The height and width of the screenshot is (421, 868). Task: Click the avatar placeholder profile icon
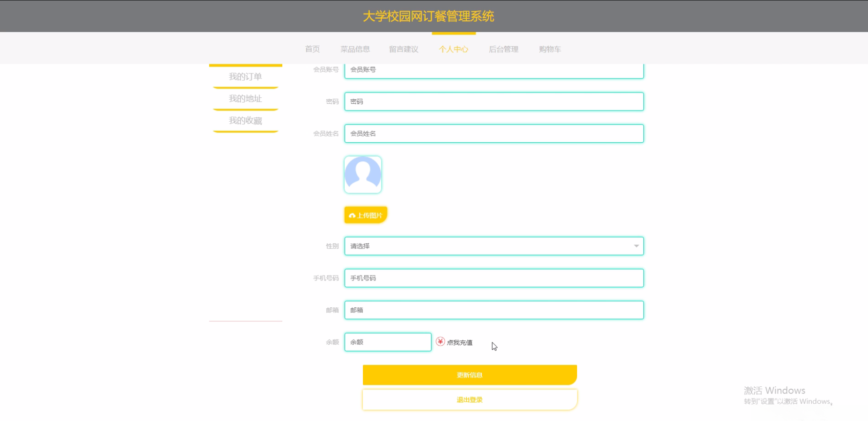[x=363, y=174]
